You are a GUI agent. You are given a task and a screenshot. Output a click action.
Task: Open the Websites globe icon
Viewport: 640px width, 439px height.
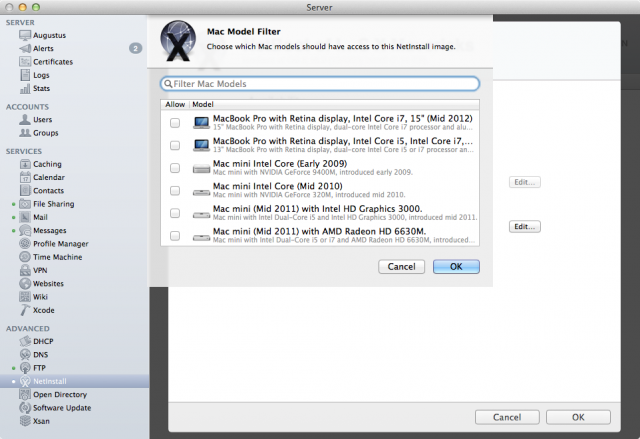25,284
